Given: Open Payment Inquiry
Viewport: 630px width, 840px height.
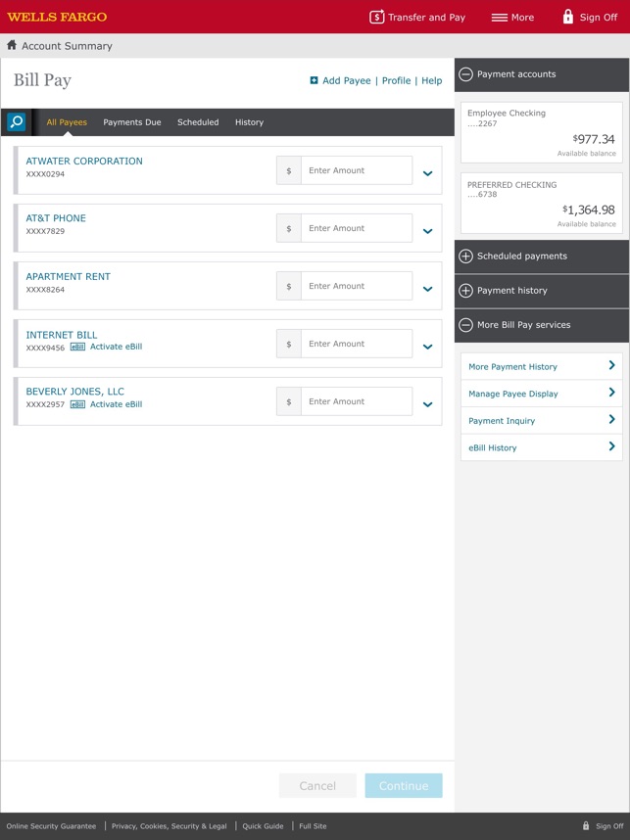Looking at the screenshot, I should coord(542,421).
